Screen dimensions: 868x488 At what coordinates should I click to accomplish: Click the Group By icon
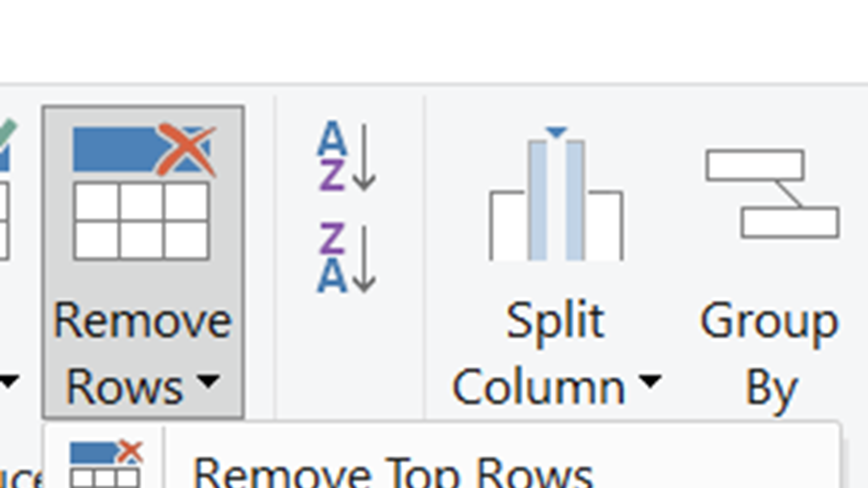point(772,194)
